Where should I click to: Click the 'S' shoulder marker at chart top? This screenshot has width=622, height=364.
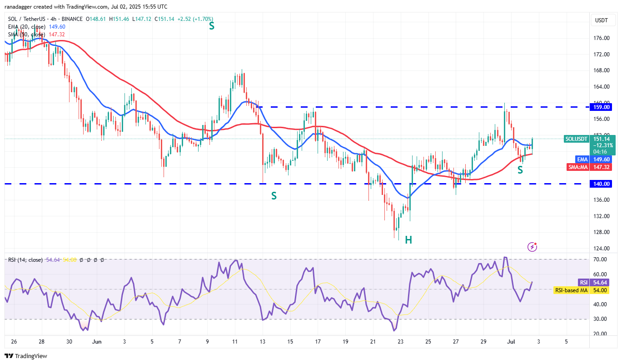tap(212, 26)
